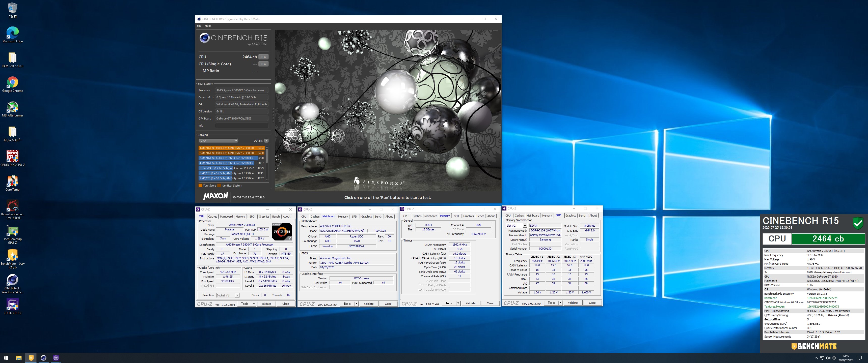This screenshot has height=363, width=868.
Task: Click the 2464 cb green score bar
Action: 828,239
